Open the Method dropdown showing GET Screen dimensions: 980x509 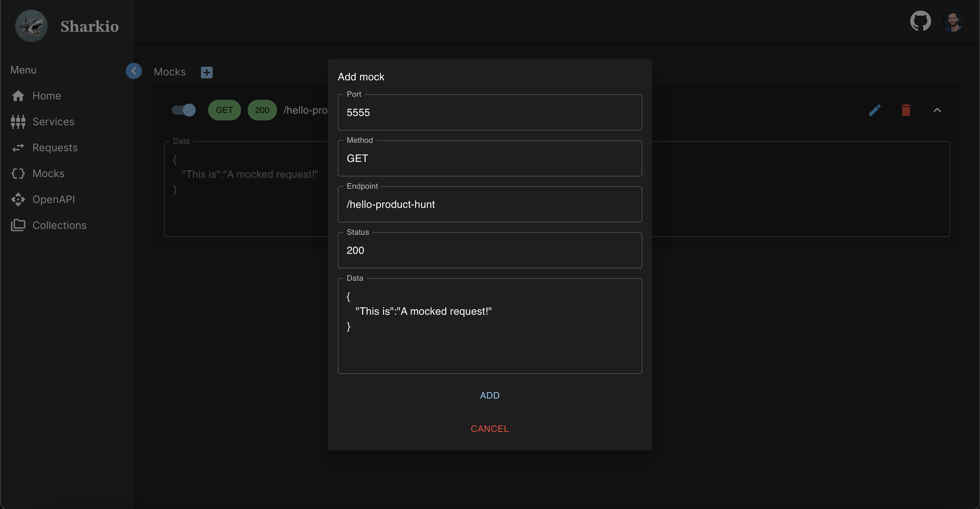[490, 159]
